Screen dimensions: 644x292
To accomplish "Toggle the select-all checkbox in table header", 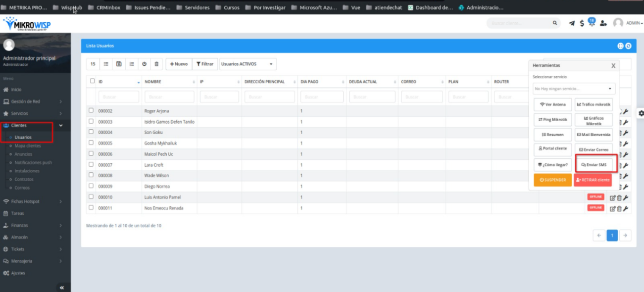I will point(92,81).
